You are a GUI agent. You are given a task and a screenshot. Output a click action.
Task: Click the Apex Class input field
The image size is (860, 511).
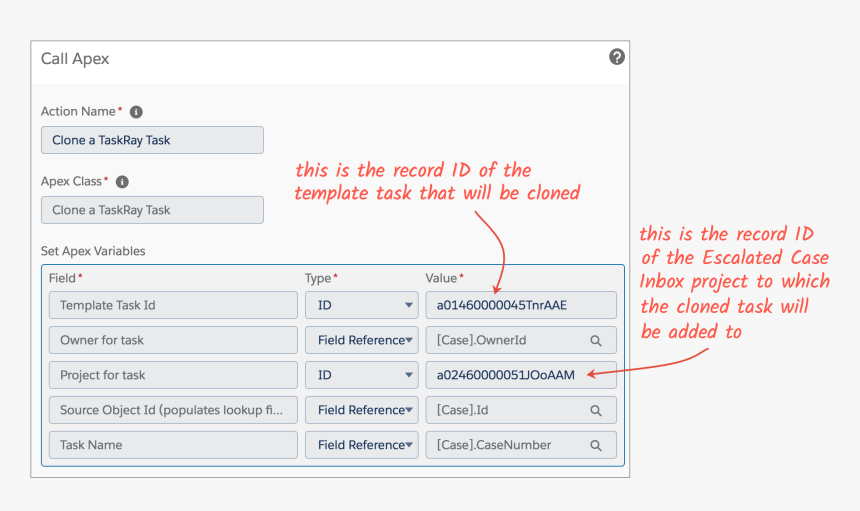[152, 210]
